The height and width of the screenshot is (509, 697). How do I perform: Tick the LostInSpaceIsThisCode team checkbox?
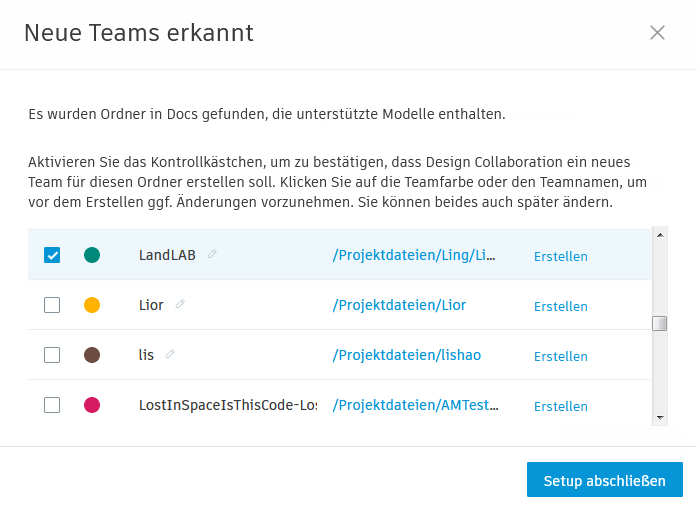tap(52, 405)
